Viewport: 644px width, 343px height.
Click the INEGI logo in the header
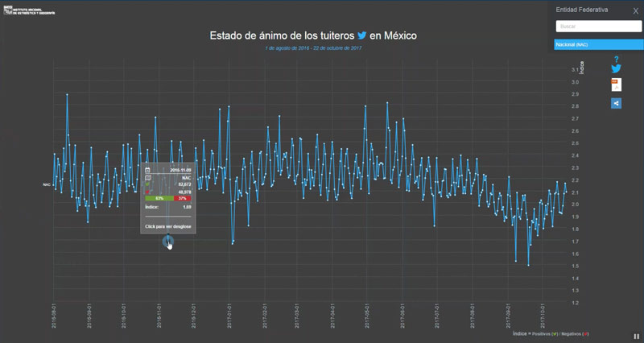point(29,10)
